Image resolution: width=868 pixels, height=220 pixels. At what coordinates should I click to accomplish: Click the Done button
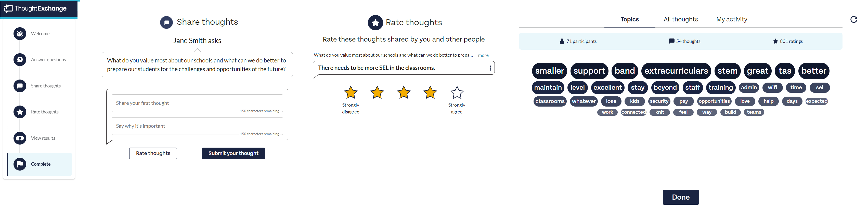680,197
